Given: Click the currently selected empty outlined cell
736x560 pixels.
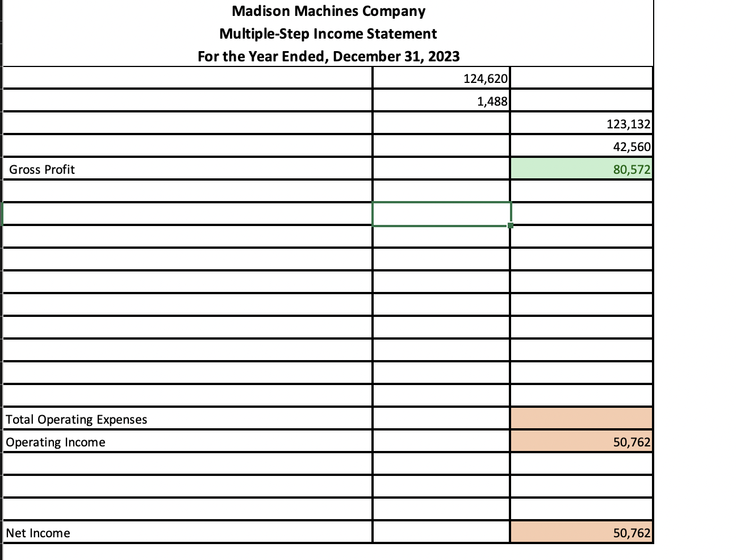Looking at the screenshot, I should coord(441,213).
